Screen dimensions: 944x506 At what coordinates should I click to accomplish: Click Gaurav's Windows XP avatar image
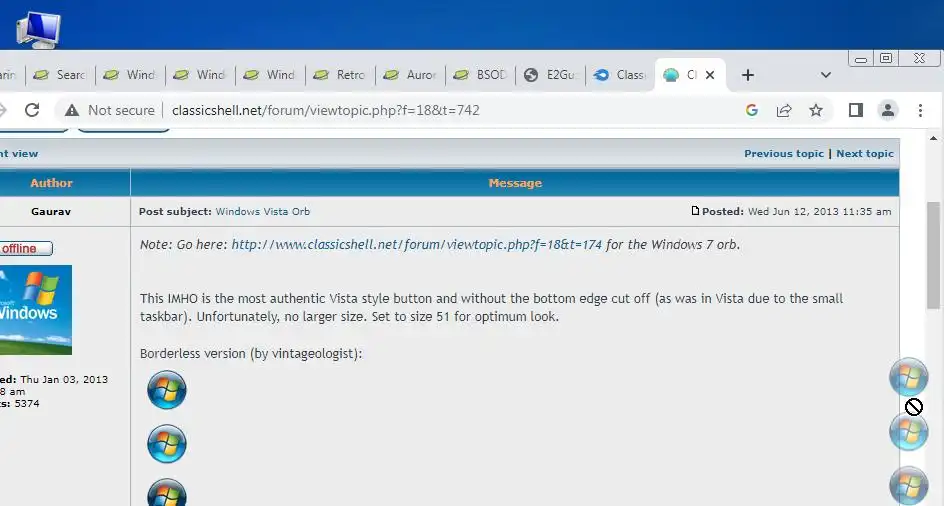coord(36,310)
